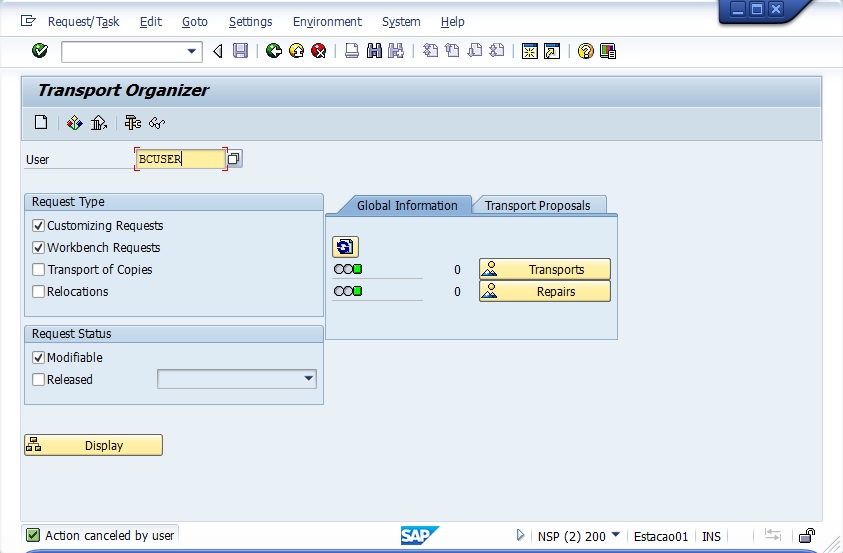
Task: Uncheck Customizing Requests checkbox
Action: point(39,226)
